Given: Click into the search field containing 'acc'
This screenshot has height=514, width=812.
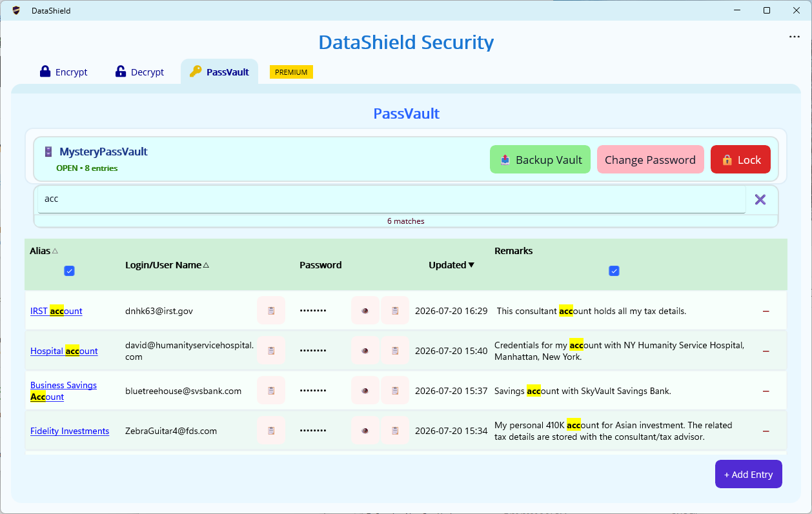Looking at the screenshot, I should point(391,199).
